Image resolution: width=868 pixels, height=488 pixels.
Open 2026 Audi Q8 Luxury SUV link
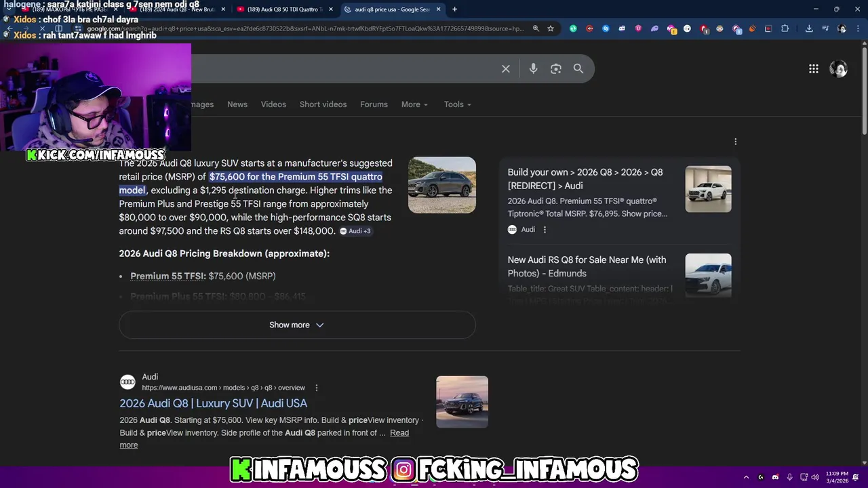pyautogui.click(x=213, y=403)
